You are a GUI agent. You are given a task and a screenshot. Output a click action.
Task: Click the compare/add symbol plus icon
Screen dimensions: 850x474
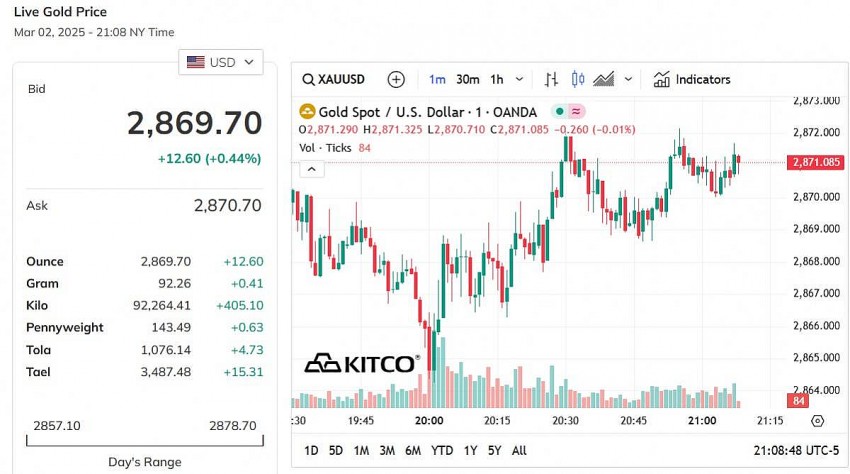396,80
